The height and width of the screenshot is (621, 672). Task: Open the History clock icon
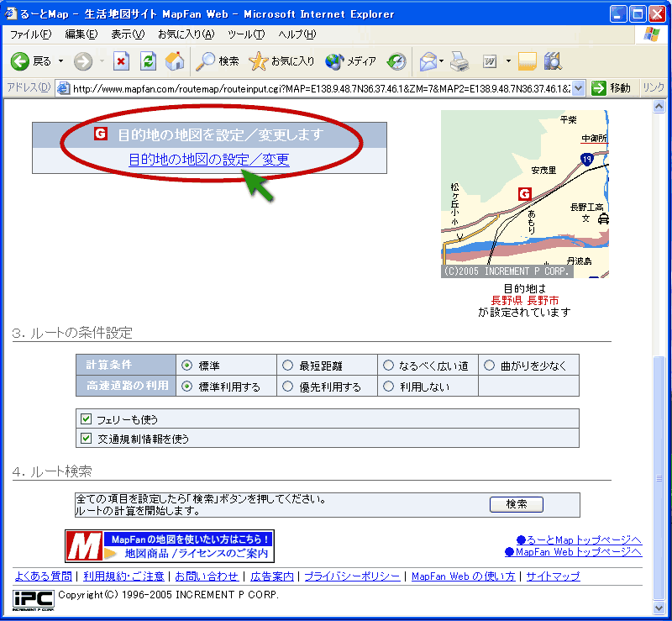tap(396, 61)
